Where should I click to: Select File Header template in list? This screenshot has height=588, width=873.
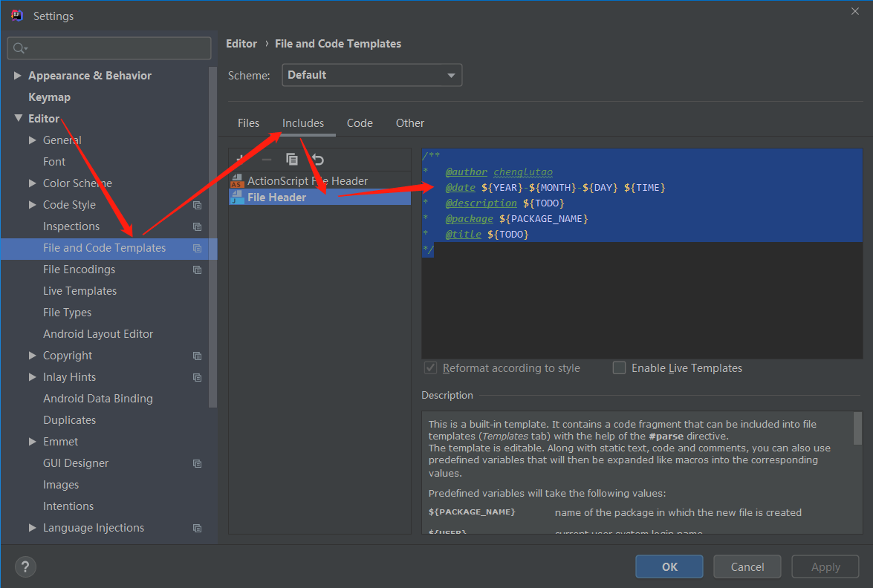coord(319,197)
